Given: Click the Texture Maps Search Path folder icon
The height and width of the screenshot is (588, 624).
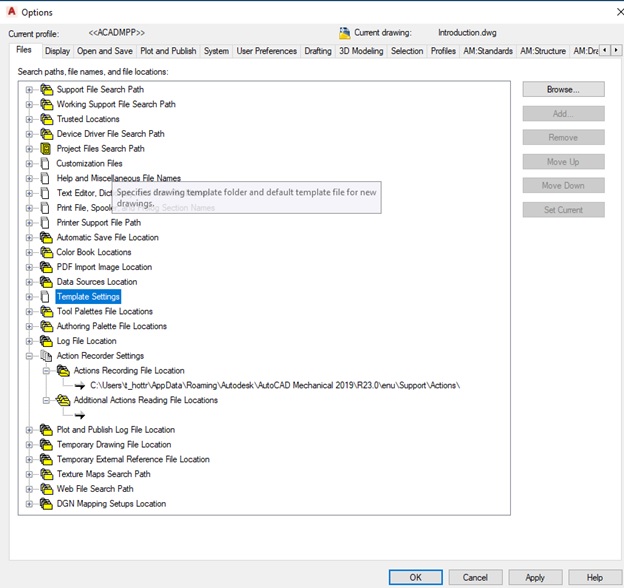Looking at the screenshot, I should pos(47,474).
